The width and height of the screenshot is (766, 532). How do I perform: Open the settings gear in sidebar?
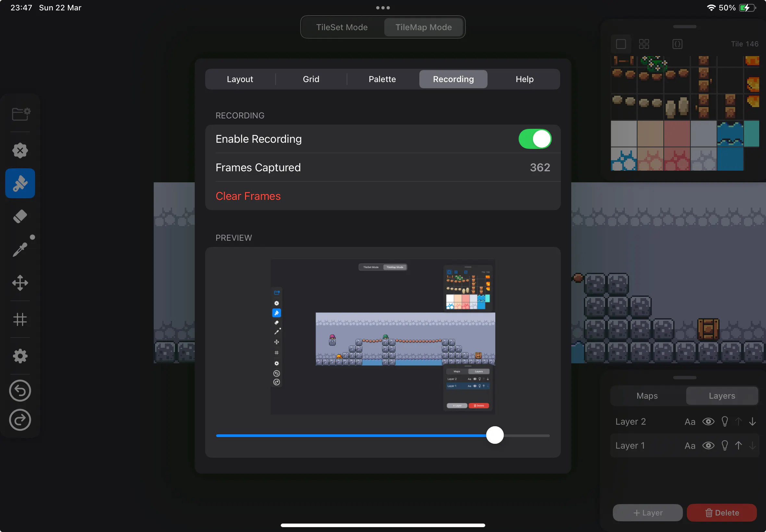tap(20, 356)
